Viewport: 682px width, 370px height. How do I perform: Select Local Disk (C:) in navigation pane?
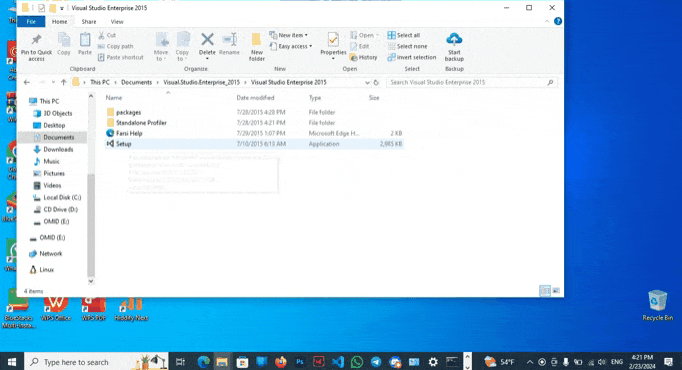tap(62, 197)
